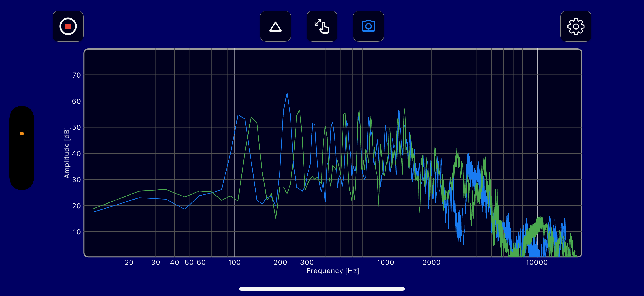Viewport: 644px width, 296px height.
Task: Tap the '2000' frequency axis label
Action: [432, 262]
